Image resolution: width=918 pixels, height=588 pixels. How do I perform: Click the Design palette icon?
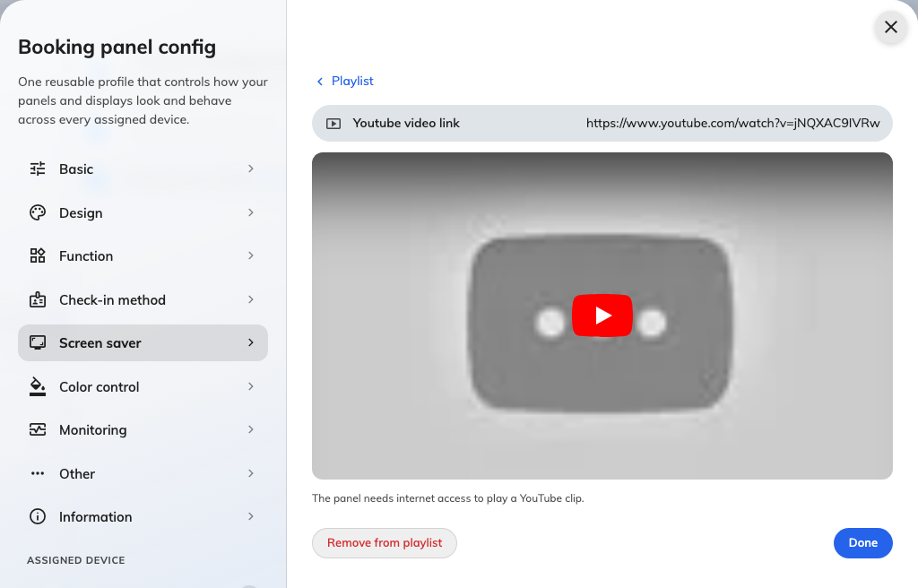coord(38,212)
